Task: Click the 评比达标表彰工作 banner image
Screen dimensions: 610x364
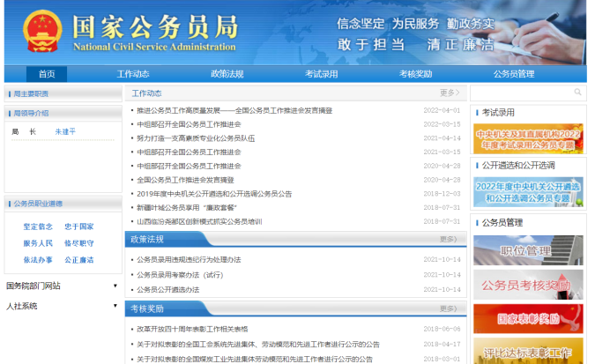Action: click(x=528, y=351)
